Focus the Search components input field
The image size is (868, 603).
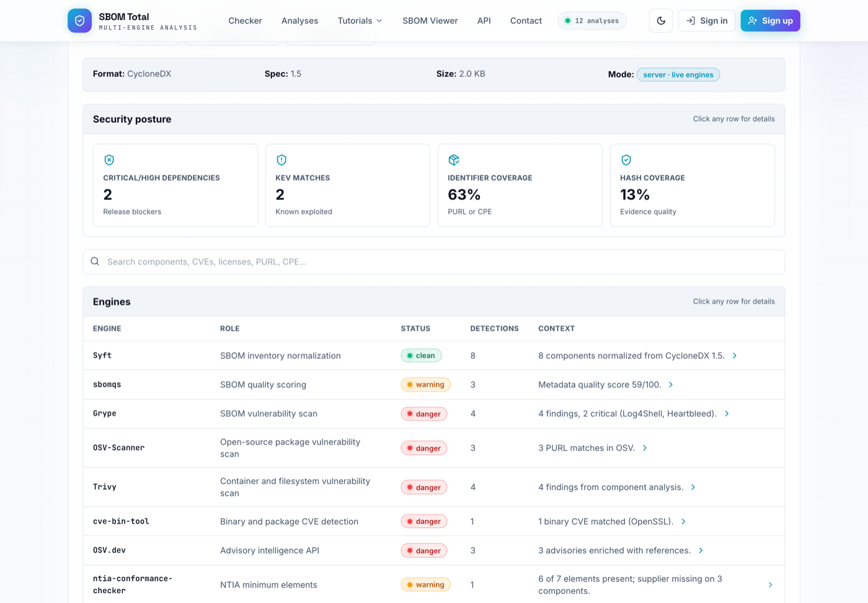click(434, 262)
